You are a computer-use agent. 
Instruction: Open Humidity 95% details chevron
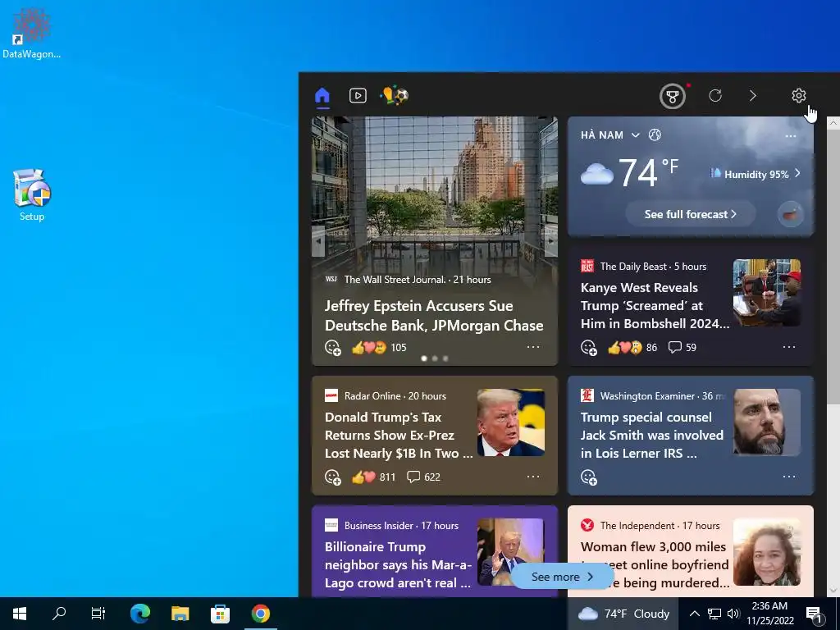pyautogui.click(x=797, y=174)
